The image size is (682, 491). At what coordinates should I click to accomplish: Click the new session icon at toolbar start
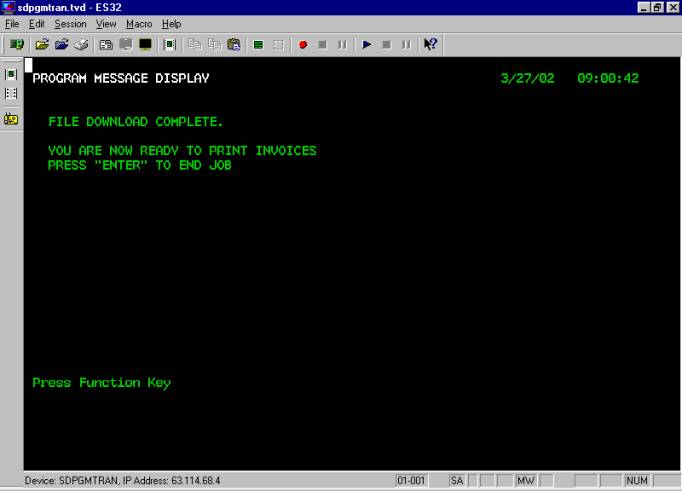coord(16,45)
